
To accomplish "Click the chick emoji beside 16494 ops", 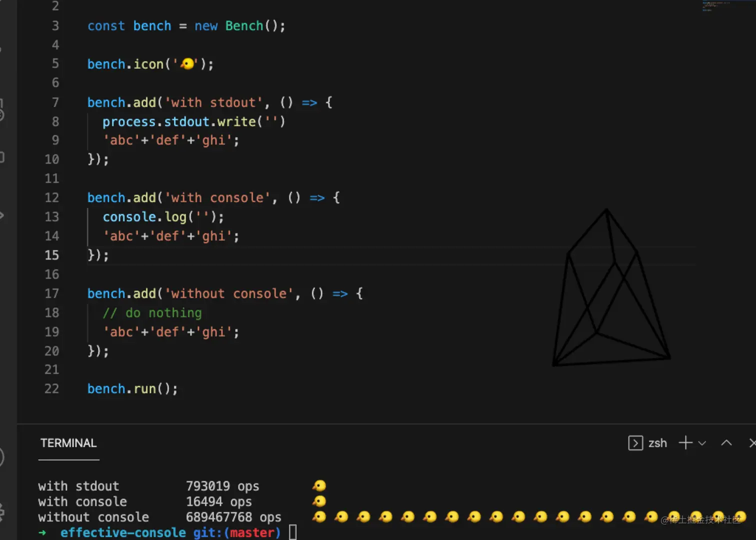I will (x=319, y=501).
